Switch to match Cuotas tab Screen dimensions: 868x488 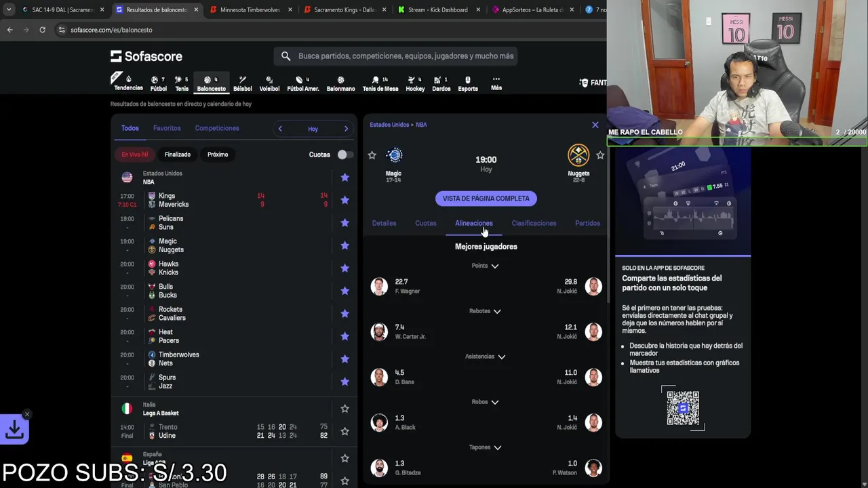(426, 223)
